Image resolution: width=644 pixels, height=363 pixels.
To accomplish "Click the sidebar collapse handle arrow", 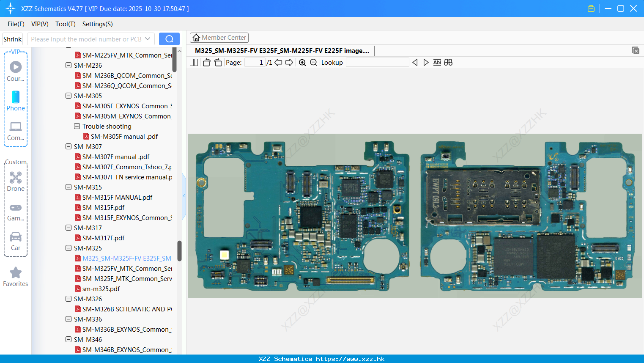I will pyautogui.click(x=184, y=195).
